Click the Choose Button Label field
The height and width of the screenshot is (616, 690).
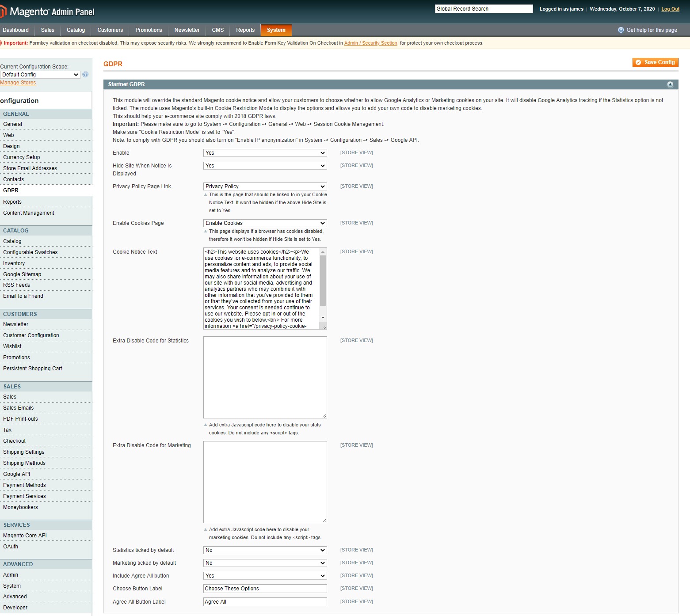click(x=265, y=589)
